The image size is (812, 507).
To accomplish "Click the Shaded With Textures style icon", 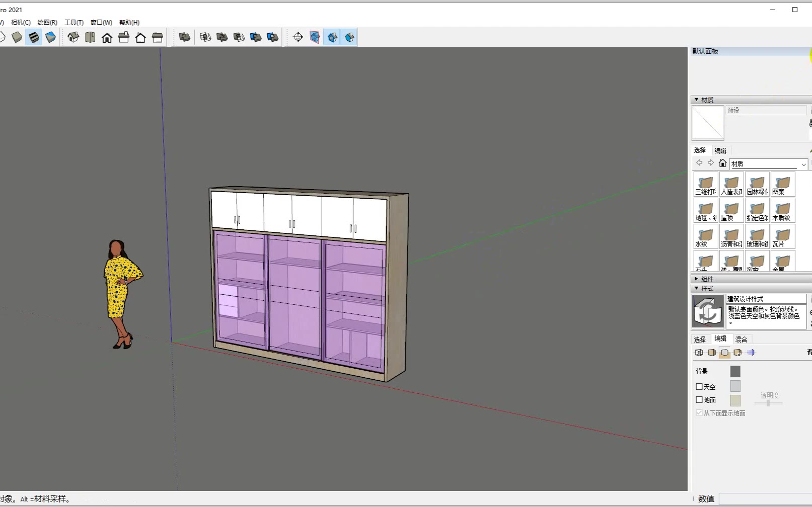I will [x=34, y=37].
